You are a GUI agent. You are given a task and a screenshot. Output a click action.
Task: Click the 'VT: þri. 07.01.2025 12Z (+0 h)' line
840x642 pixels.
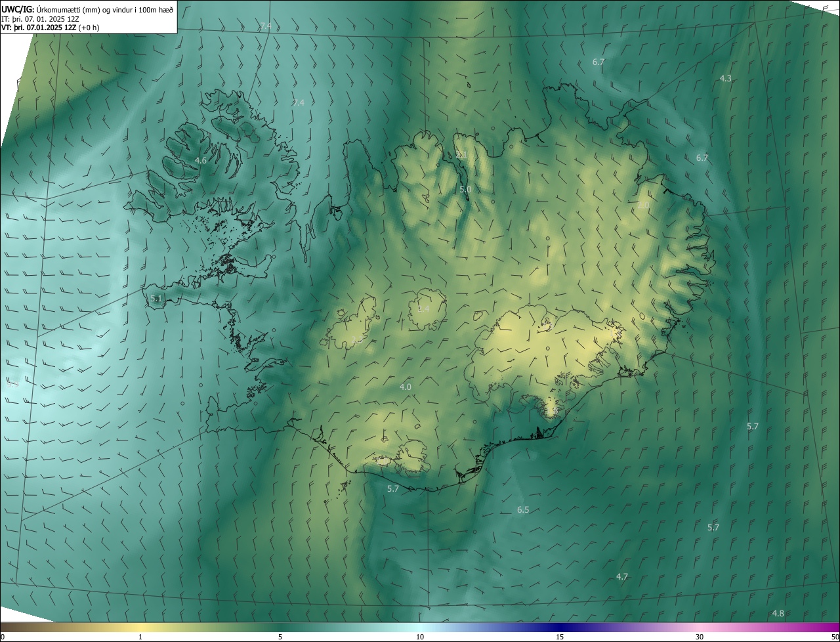coord(50,28)
